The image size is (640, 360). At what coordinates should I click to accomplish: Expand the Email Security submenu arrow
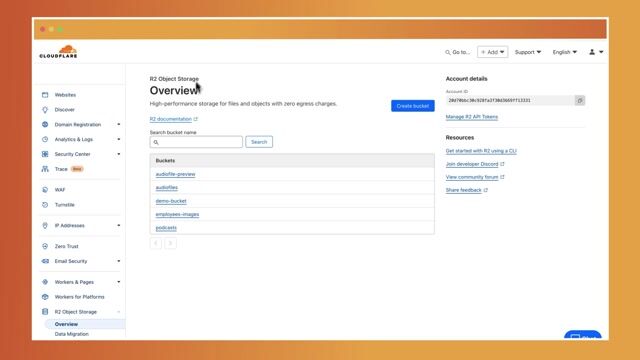coord(119,261)
